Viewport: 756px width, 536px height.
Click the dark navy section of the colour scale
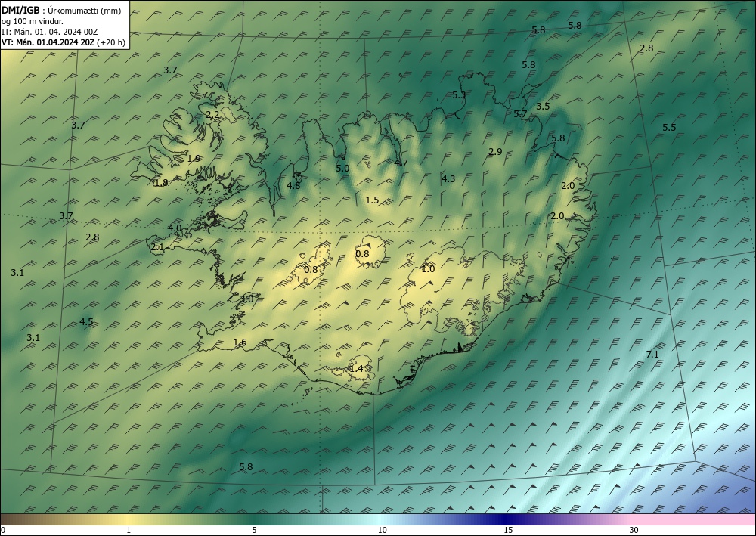507,519
